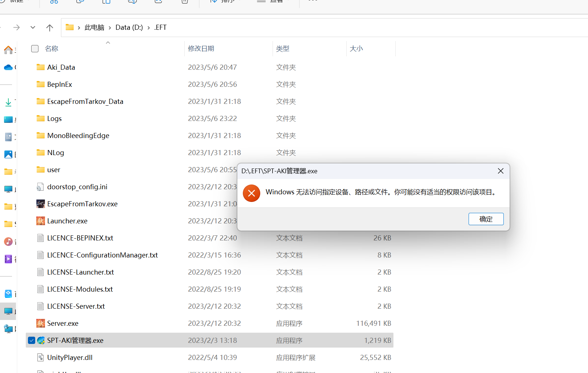
Task: Copy the selected file via toolbar copy icon
Action: (x=80, y=1)
